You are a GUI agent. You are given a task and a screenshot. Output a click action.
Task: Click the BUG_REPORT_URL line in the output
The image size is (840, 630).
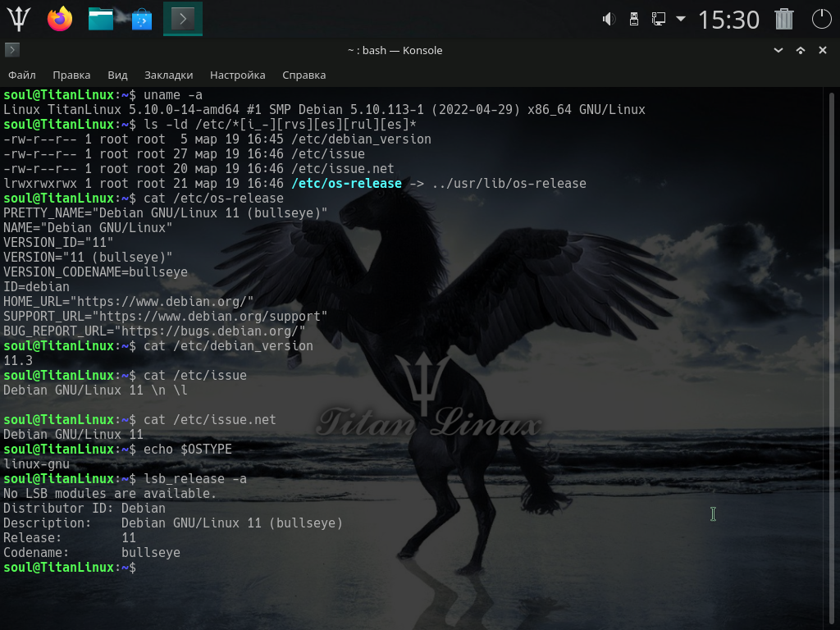pos(154,331)
